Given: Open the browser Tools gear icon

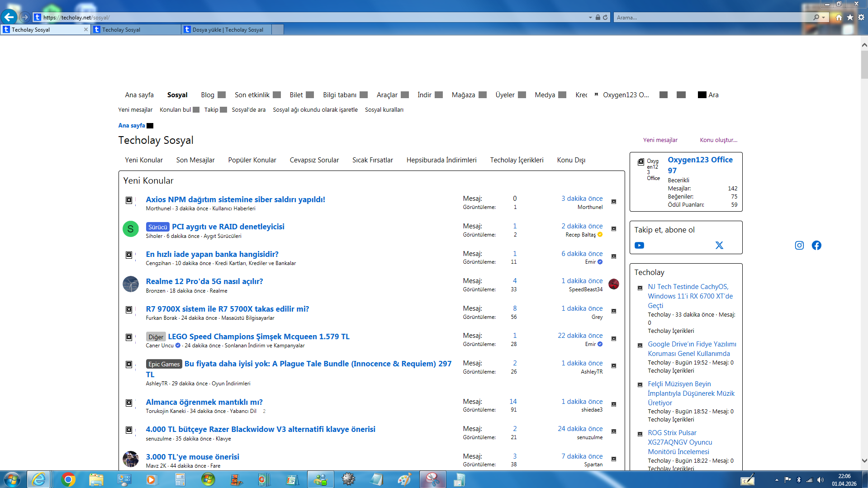Looking at the screenshot, I should [x=861, y=17].
